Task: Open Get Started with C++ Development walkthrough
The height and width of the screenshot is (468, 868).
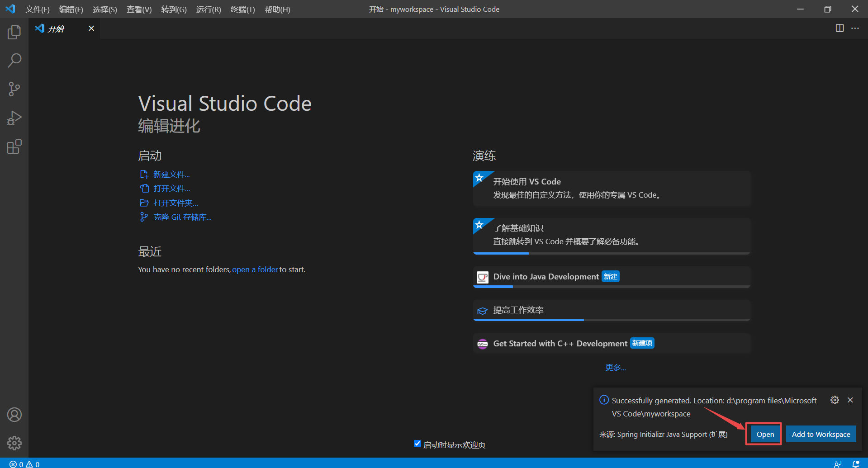Action: tap(612, 344)
